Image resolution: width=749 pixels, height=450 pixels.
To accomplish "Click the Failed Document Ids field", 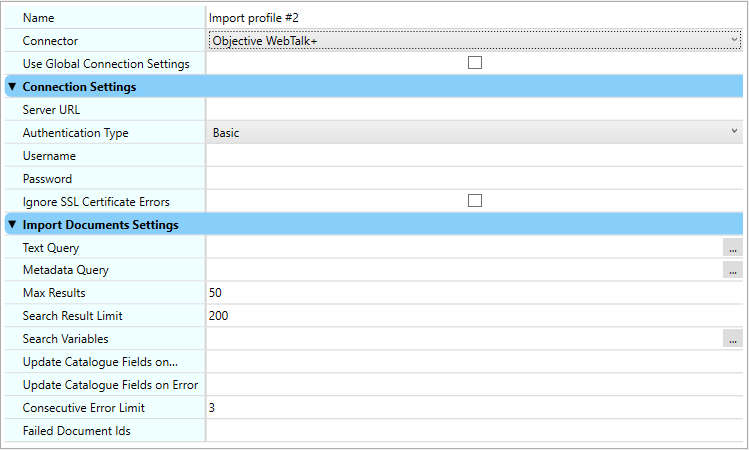I will (474, 431).
